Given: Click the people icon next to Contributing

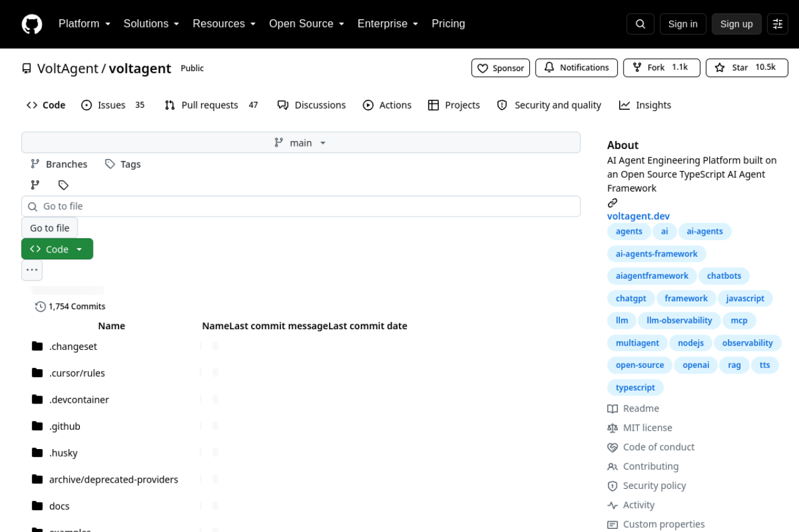Looking at the screenshot, I should click(x=612, y=467).
